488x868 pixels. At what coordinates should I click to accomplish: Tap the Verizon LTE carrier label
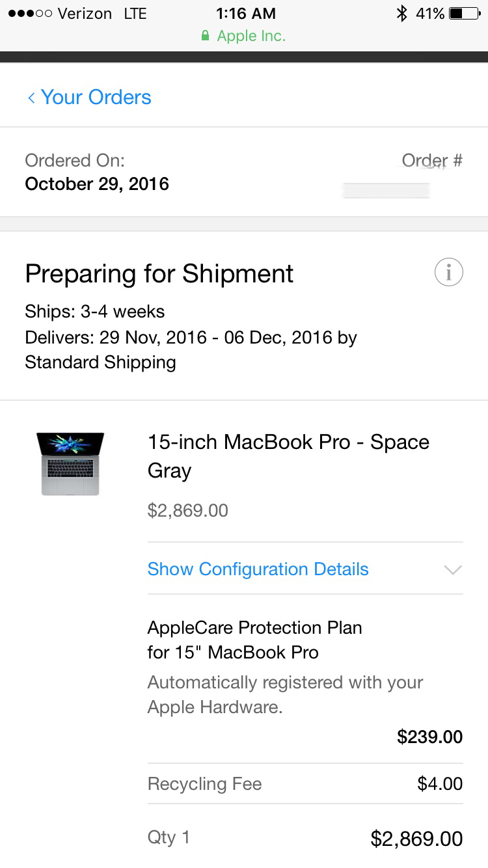tap(102, 13)
